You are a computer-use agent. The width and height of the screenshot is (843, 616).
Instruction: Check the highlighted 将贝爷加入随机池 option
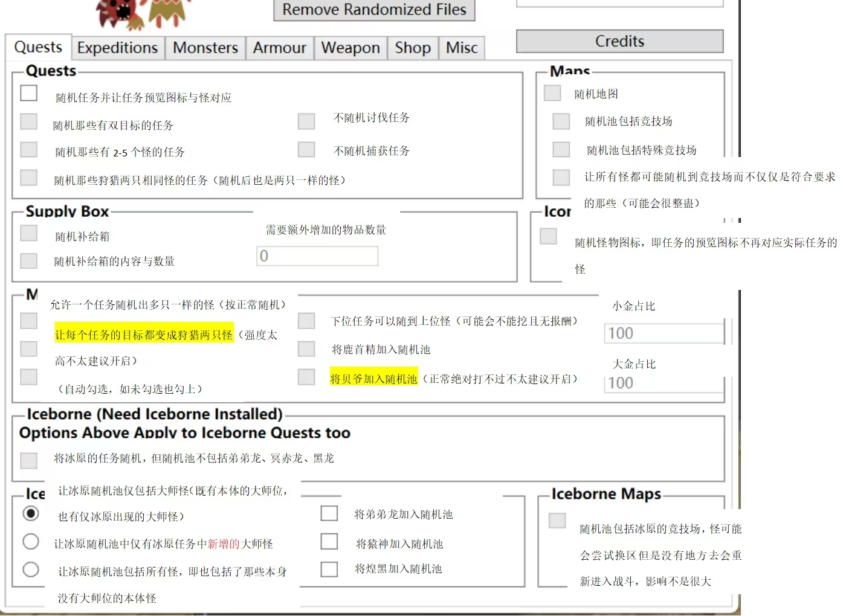click(x=306, y=376)
